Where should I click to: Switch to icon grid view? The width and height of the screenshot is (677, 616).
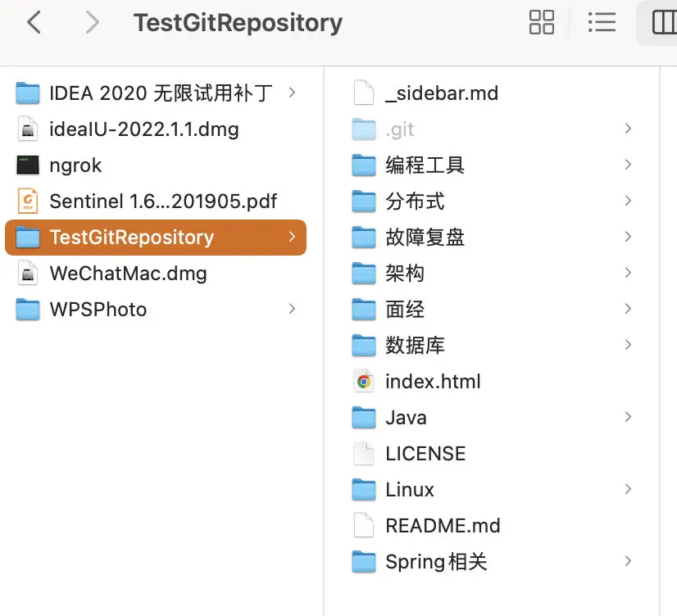point(542,22)
